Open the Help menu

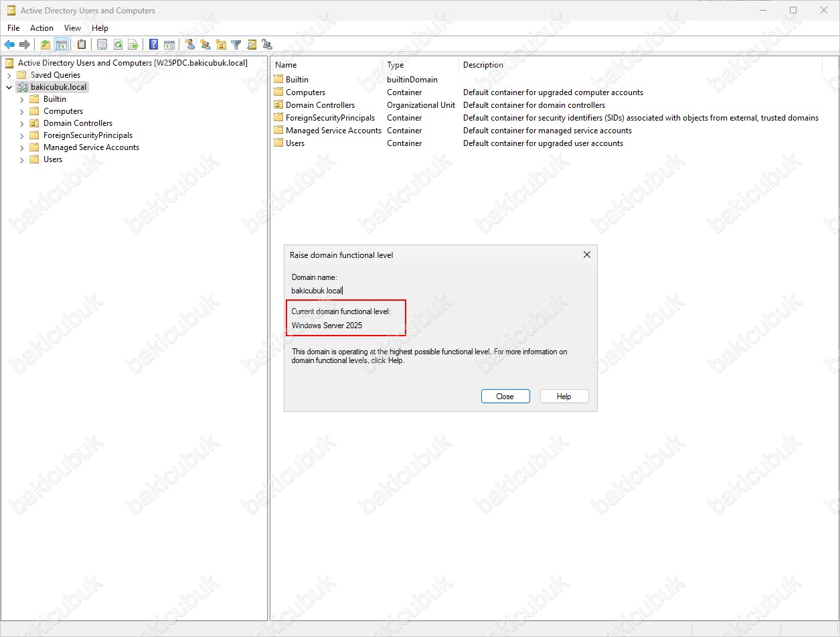click(x=100, y=28)
